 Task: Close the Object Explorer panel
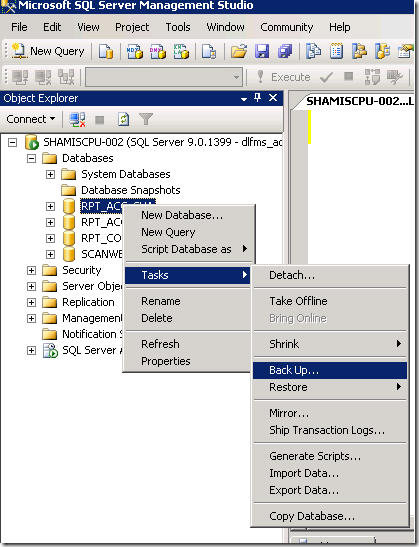coord(273,98)
